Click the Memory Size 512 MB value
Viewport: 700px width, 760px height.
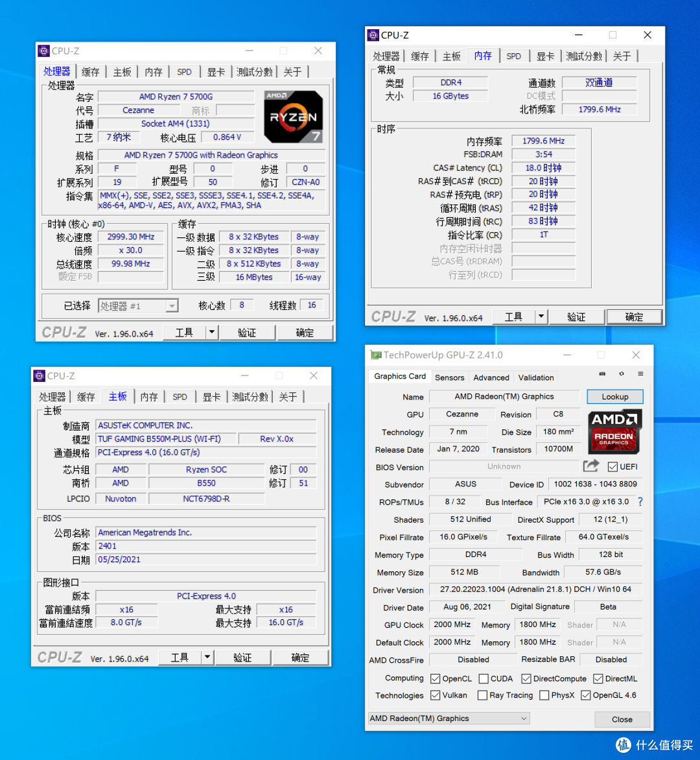[464, 572]
